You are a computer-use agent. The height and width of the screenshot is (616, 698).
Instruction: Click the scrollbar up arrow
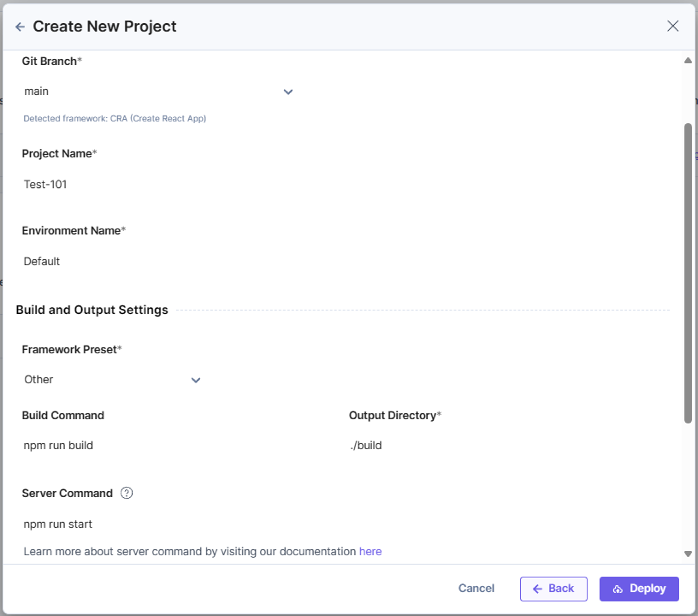click(x=688, y=61)
